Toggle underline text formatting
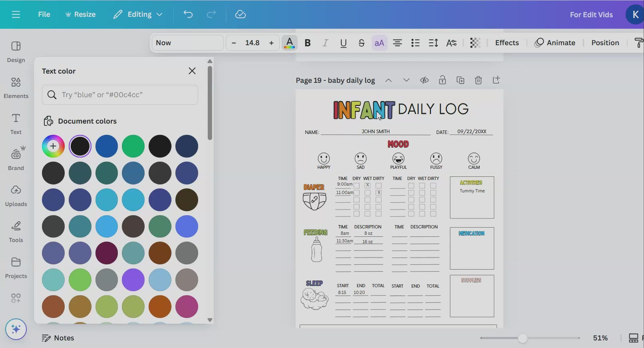This screenshot has height=348, width=644. [343, 43]
